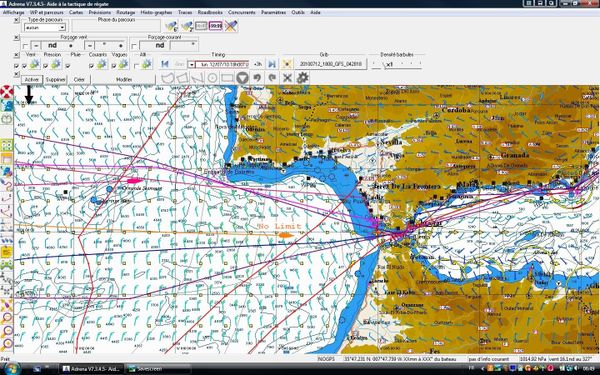600x375 pixels.
Task: Select the circle zone drawing tool
Action: click(x=212, y=78)
